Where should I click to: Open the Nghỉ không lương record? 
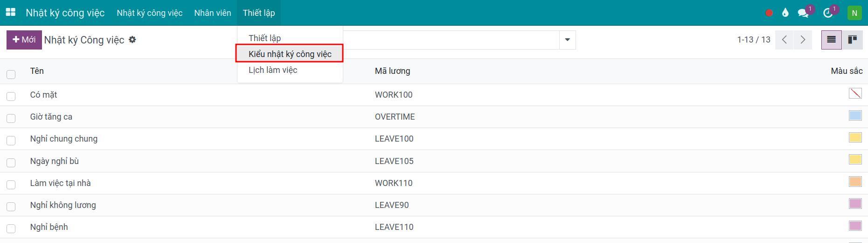(x=62, y=205)
